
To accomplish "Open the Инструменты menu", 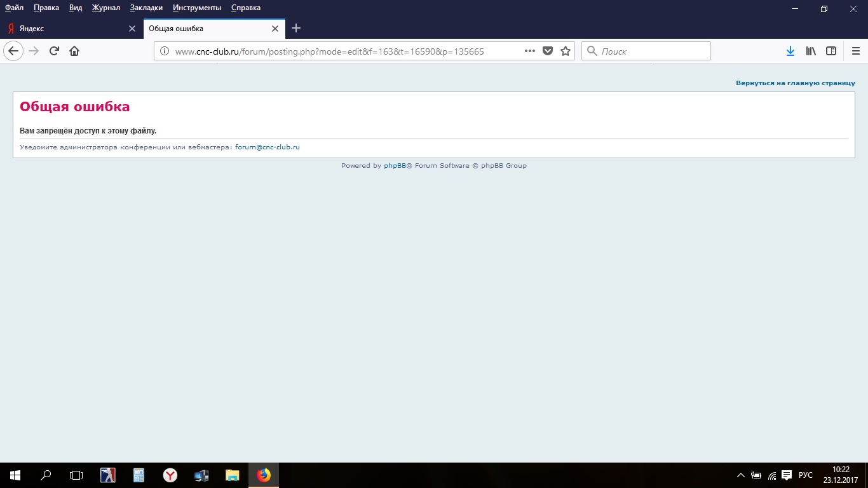I will pyautogui.click(x=197, y=8).
